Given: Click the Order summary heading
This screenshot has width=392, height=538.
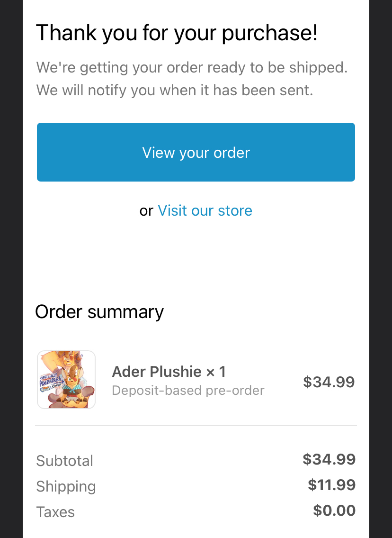Looking at the screenshot, I should click(99, 312).
